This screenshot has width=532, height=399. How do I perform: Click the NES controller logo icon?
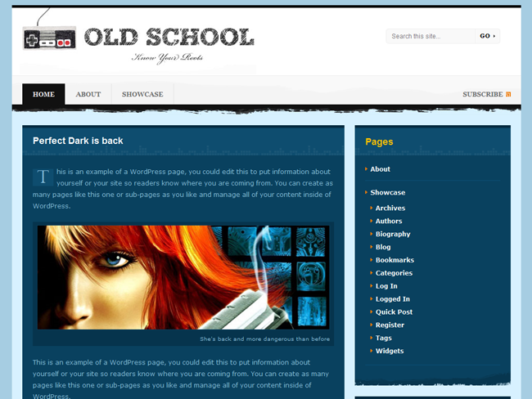(x=50, y=38)
